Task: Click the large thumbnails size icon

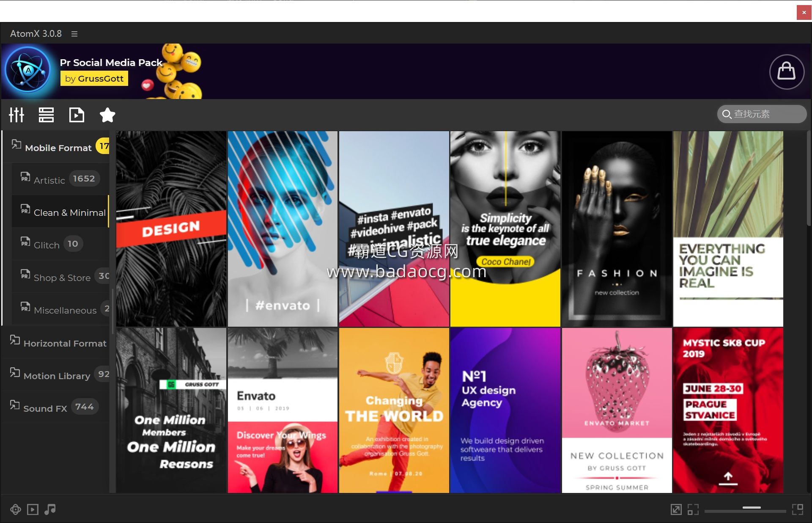Action: 798,509
